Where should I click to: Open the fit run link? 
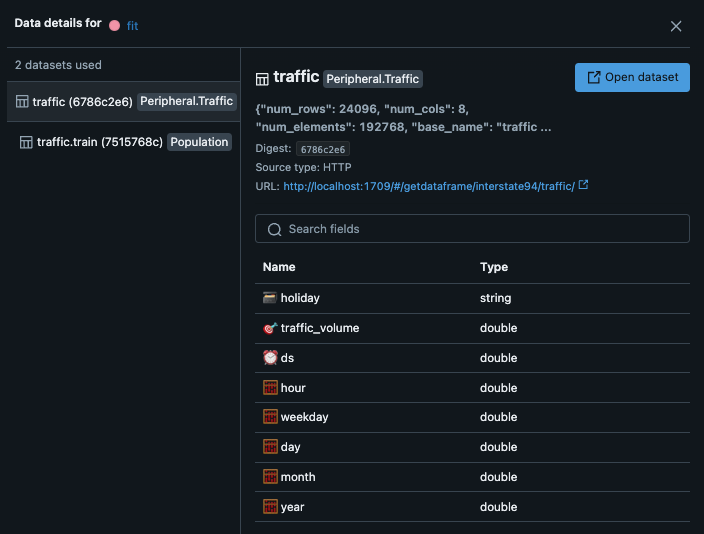point(132,26)
